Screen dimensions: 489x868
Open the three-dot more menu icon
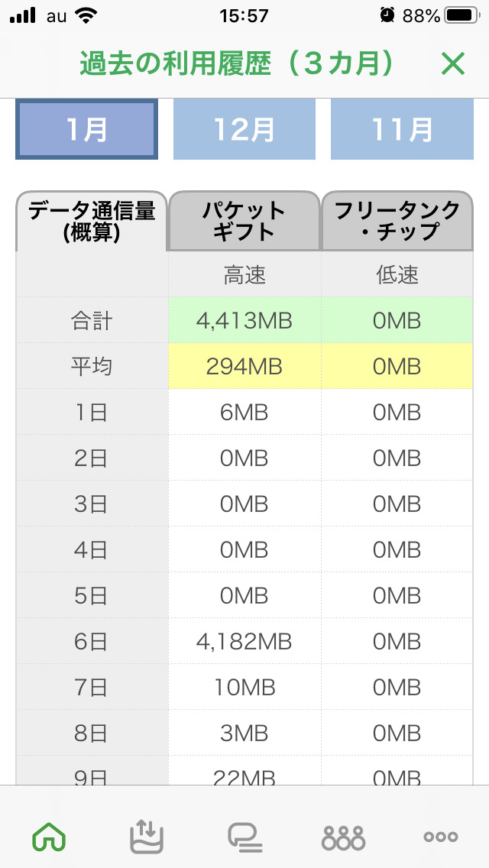click(x=441, y=837)
